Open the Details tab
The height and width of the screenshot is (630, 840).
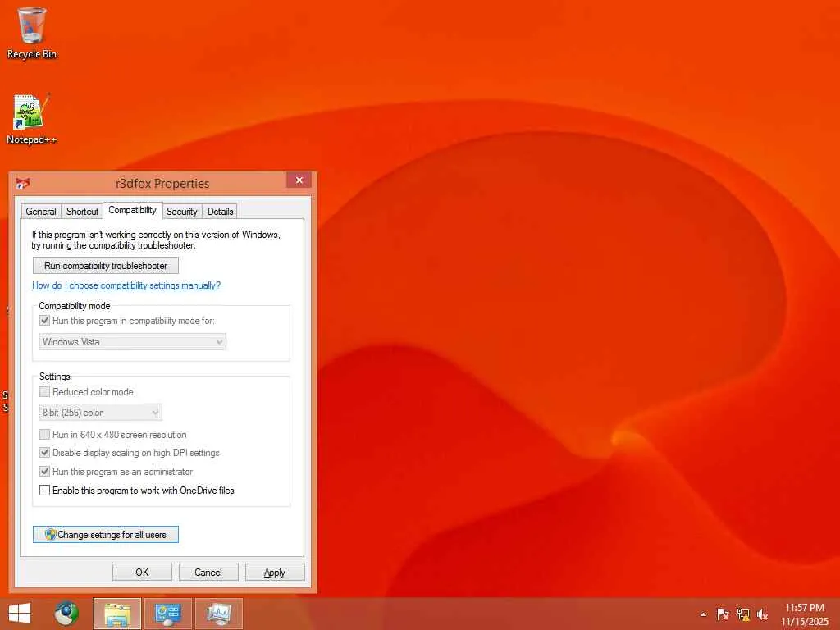pos(220,212)
